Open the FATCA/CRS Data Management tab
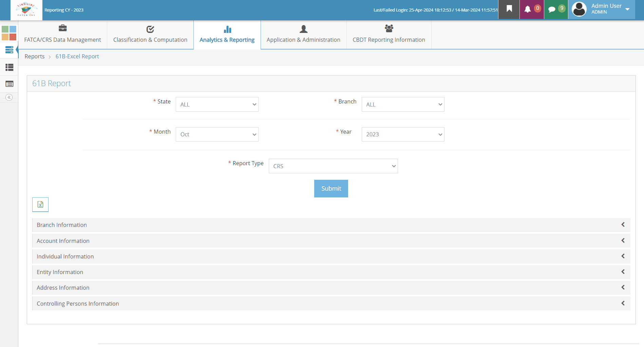The width and height of the screenshot is (644, 347). (x=62, y=35)
